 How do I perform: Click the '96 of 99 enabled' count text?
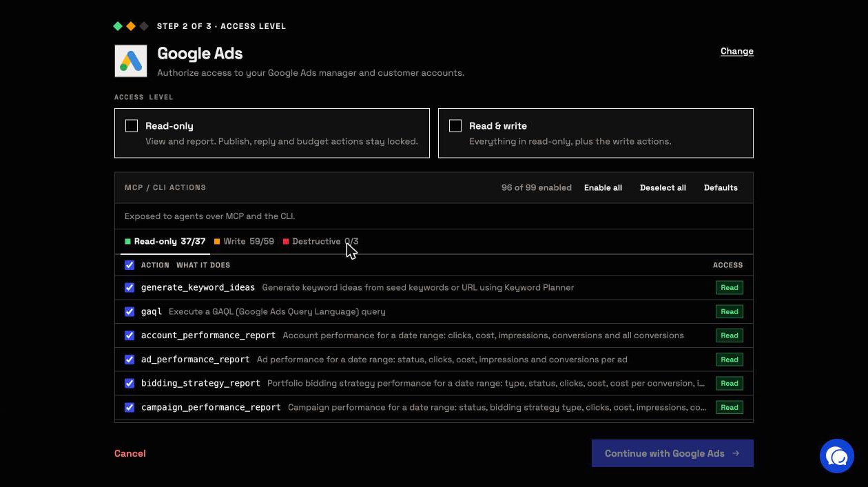coord(537,187)
